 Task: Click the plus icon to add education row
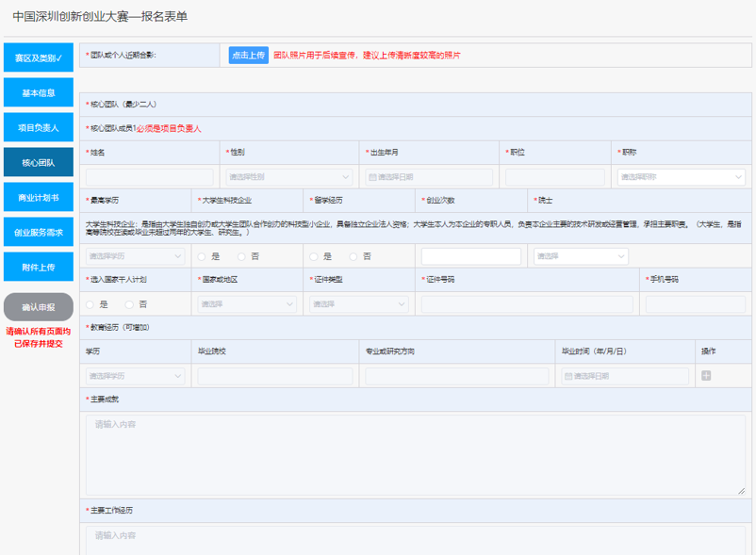pos(706,376)
